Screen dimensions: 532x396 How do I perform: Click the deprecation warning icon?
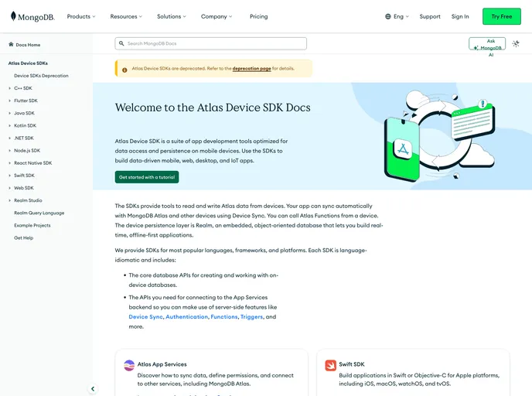[x=124, y=69]
